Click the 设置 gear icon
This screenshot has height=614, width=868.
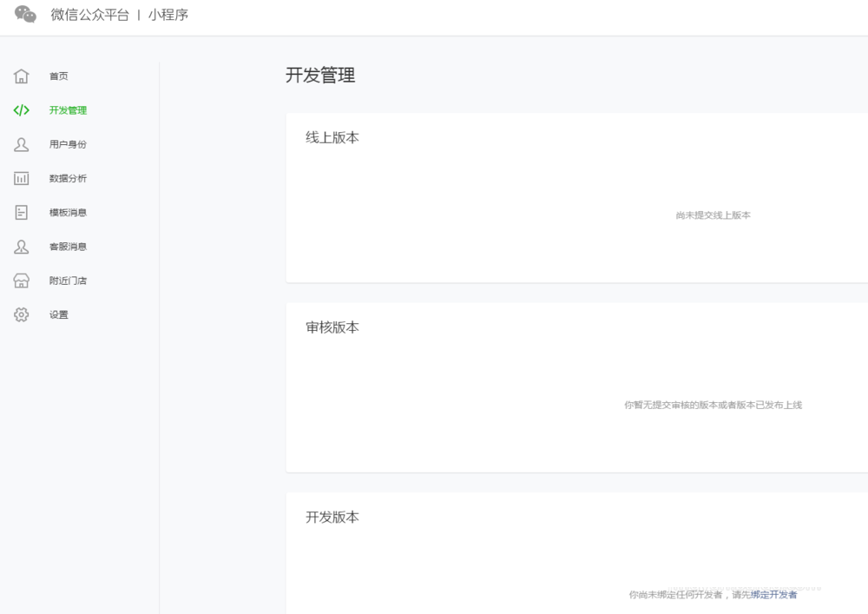(21, 314)
